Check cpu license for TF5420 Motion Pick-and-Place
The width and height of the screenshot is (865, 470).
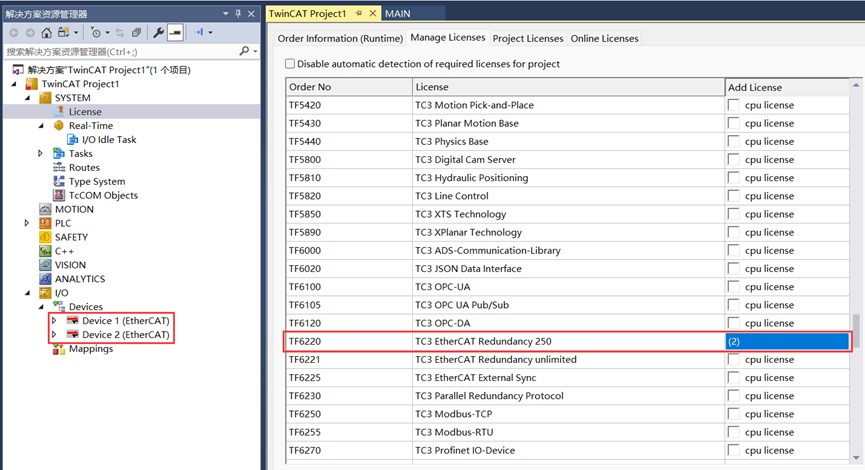[x=733, y=105]
